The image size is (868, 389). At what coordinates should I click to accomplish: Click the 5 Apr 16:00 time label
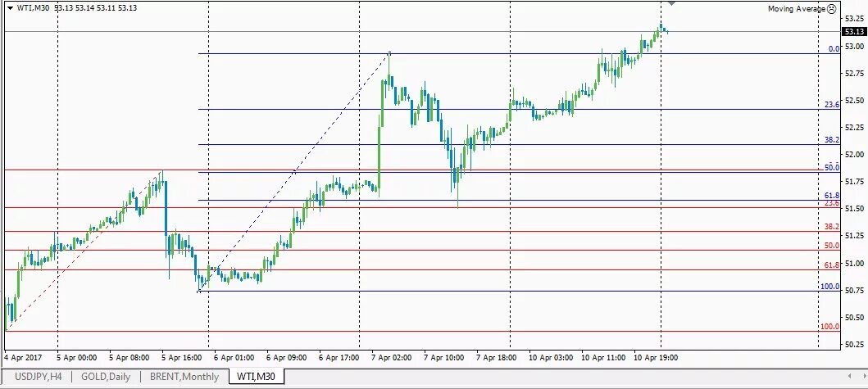coord(182,357)
